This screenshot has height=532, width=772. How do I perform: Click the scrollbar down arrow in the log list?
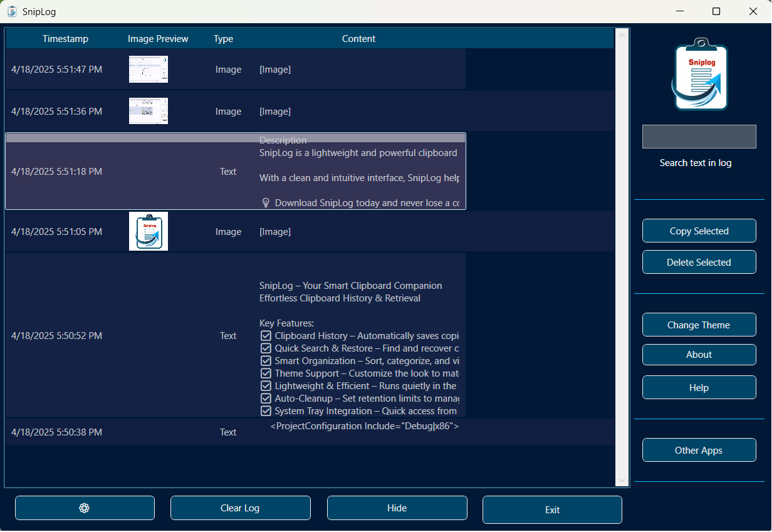click(622, 481)
